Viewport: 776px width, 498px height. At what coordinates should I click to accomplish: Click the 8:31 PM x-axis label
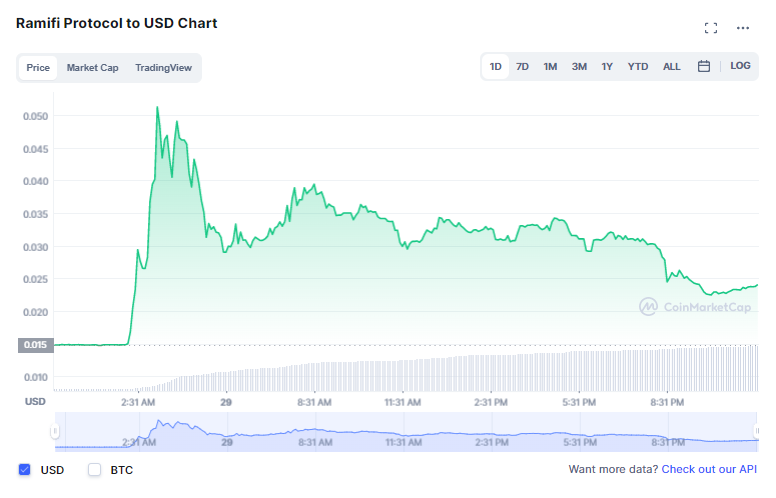pos(667,402)
